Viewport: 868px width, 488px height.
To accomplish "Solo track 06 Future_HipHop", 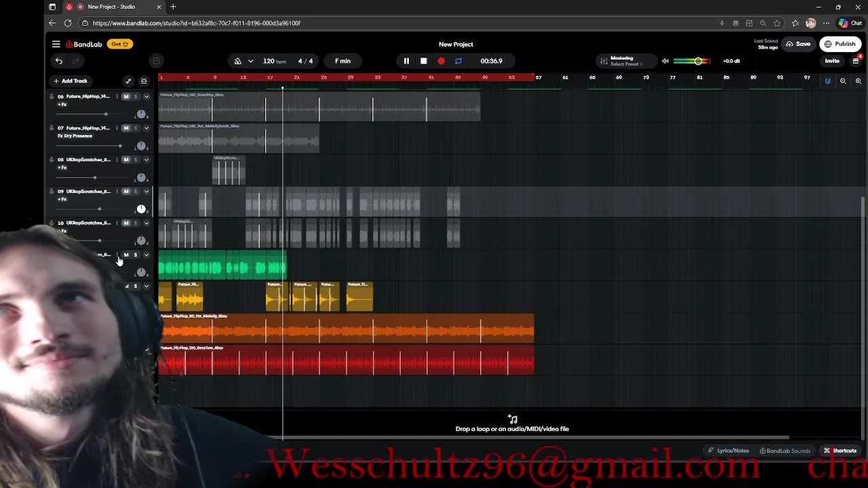I will pos(135,96).
